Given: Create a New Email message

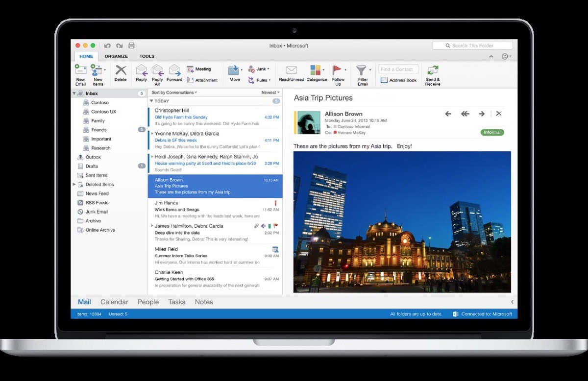Looking at the screenshot, I should point(80,73).
